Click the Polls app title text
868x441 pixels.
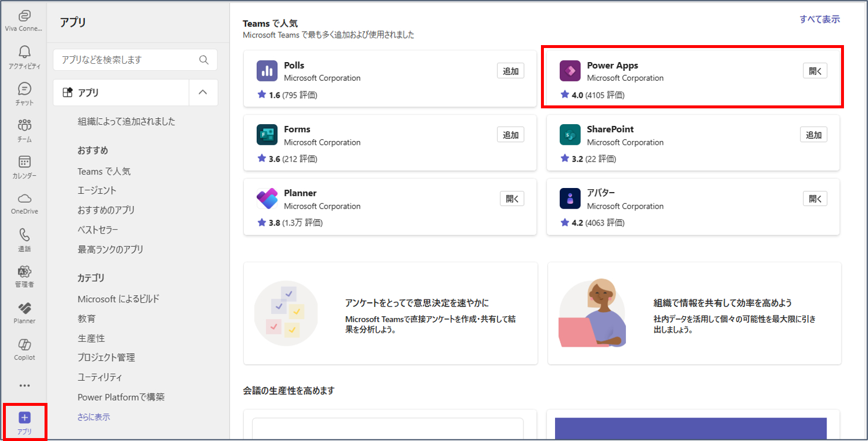click(294, 66)
